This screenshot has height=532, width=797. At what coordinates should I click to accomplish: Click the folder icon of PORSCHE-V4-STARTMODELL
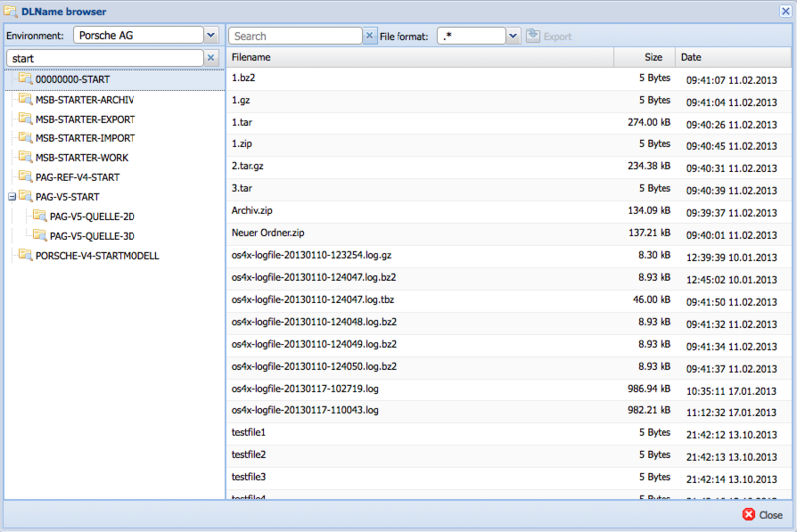click(25, 256)
